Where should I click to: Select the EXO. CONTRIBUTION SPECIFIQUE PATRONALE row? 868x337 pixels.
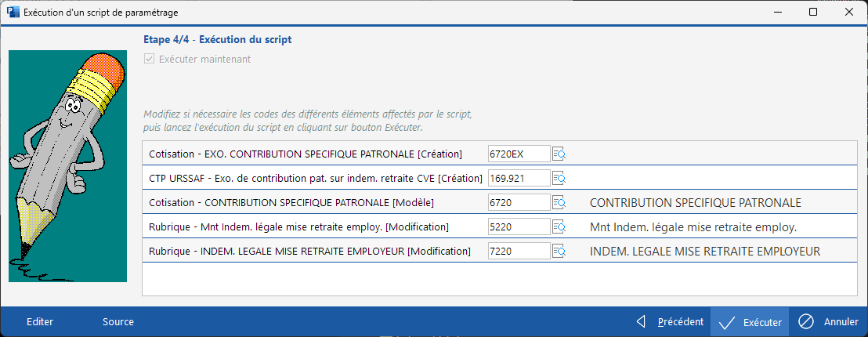click(306, 154)
